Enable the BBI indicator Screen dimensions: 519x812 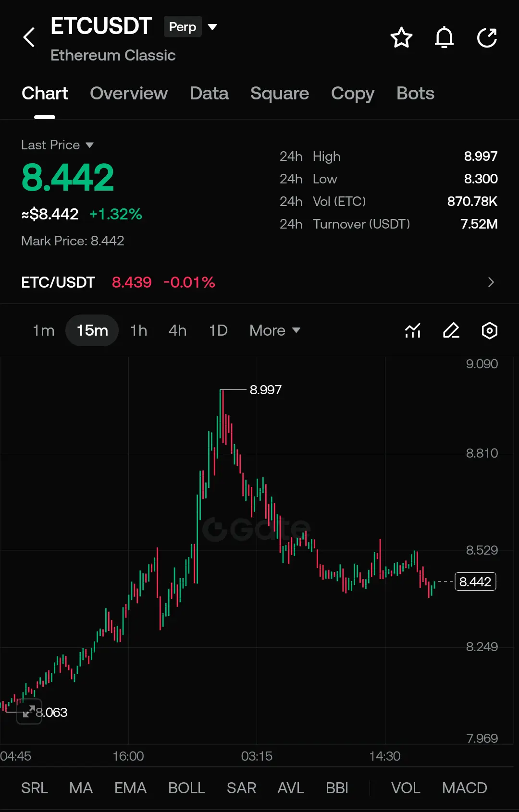pyautogui.click(x=337, y=788)
